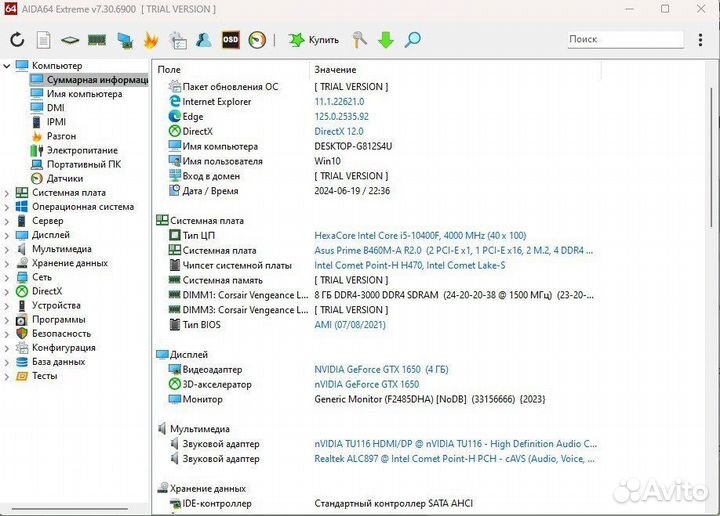The height and width of the screenshot is (516, 720).
Task: Open the DirectX 12.0 link
Action: [339, 131]
